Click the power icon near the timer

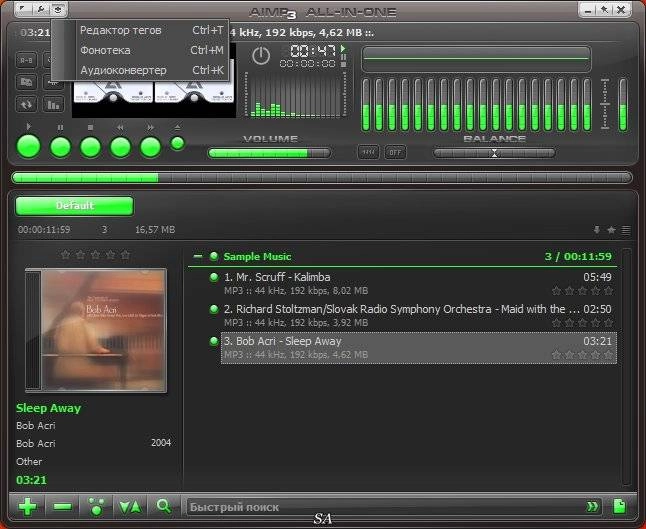(x=261, y=56)
